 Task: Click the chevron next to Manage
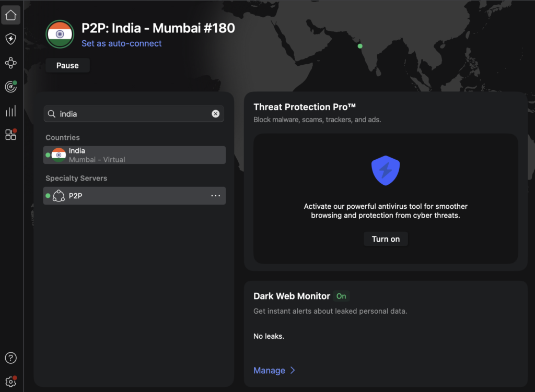(x=293, y=371)
